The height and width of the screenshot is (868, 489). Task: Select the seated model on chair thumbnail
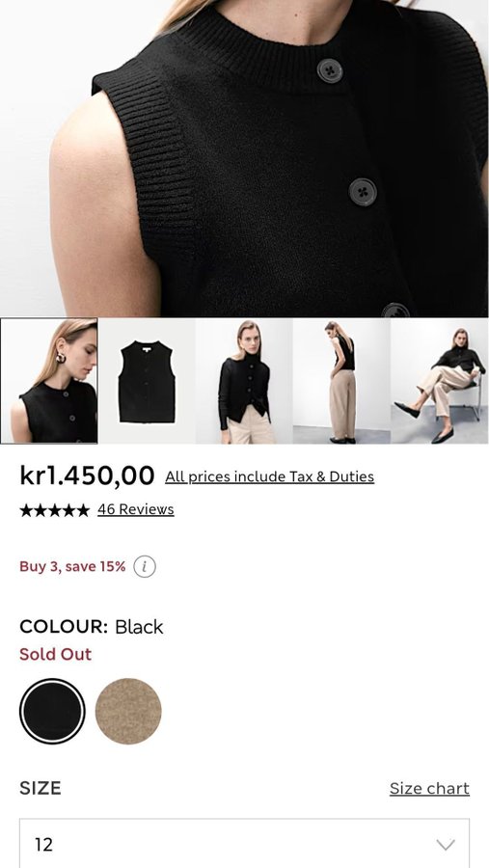(x=440, y=381)
